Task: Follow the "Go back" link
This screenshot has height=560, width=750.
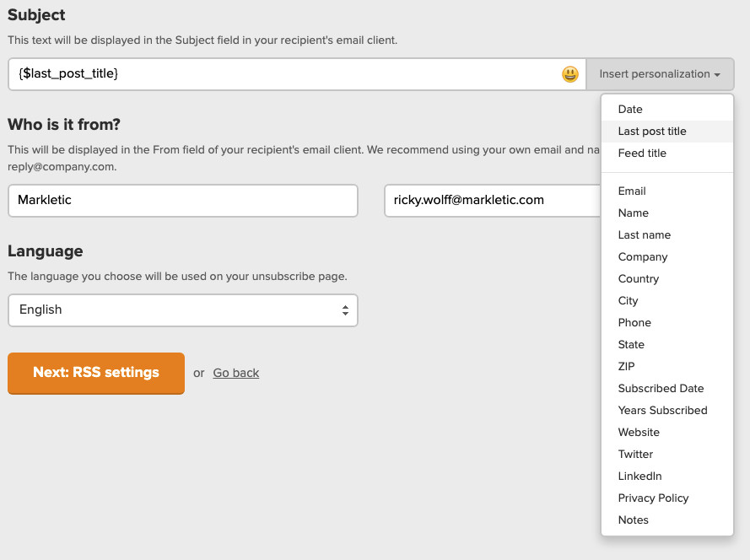Action: click(235, 372)
